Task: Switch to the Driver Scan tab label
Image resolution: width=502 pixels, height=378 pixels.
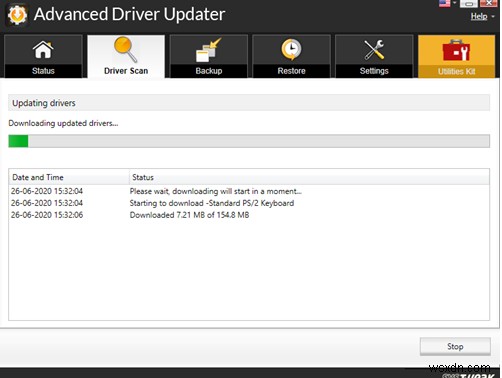Action: tap(126, 71)
